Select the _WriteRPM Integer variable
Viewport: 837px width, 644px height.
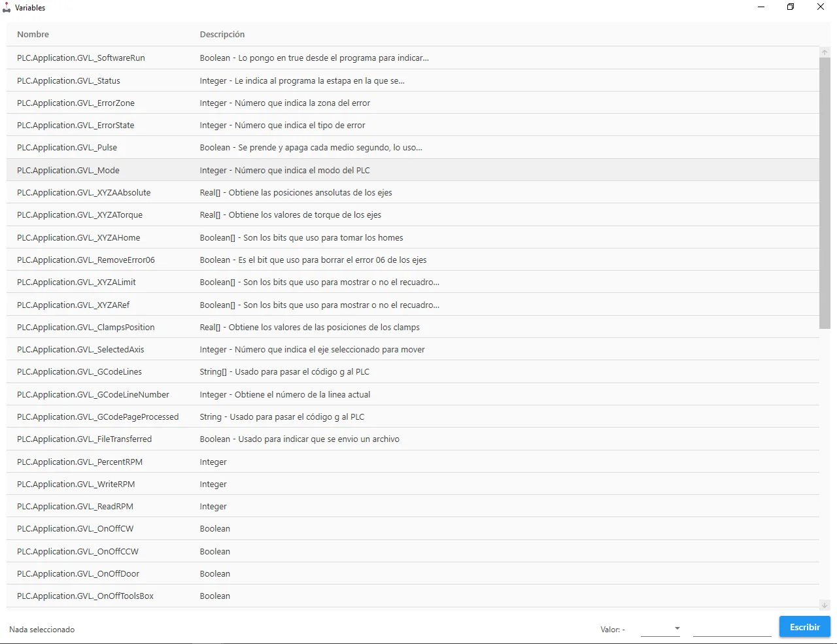click(413, 484)
